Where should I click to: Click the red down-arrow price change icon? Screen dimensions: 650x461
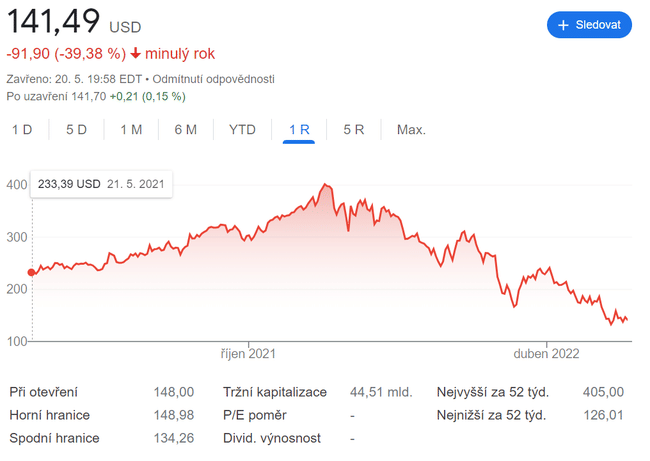point(136,53)
